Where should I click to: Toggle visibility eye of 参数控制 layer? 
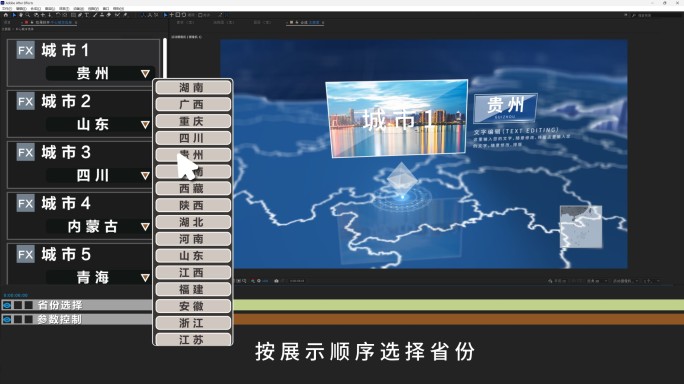click(x=7, y=319)
